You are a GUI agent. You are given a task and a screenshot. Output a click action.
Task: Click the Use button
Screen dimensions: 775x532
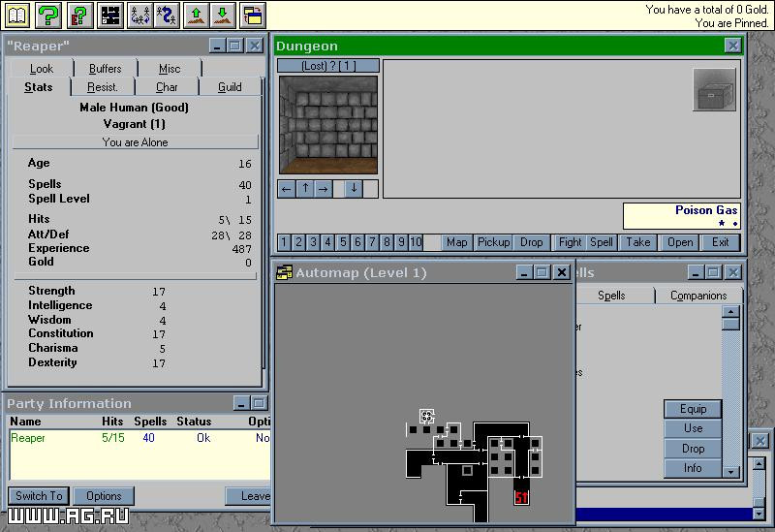693,428
